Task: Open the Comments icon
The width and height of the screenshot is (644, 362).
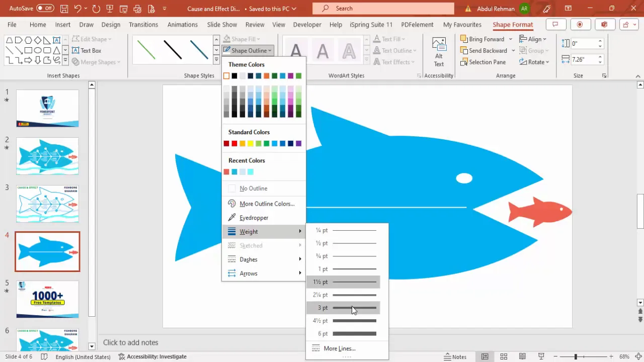Action: 555,24
